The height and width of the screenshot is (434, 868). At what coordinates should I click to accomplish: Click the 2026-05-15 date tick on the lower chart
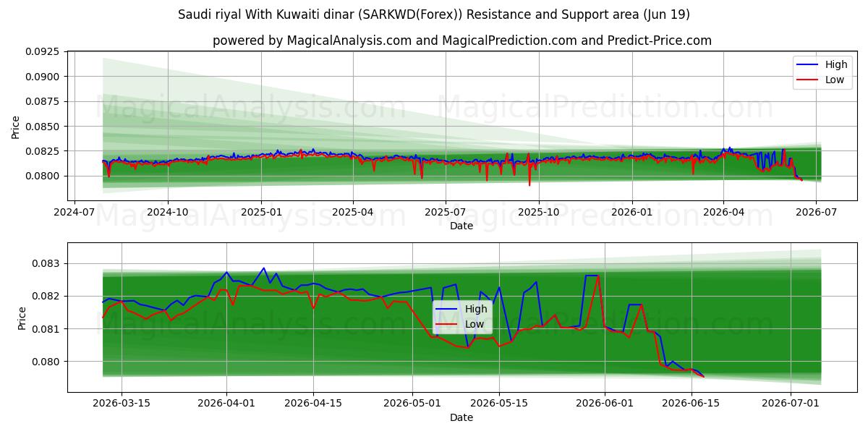[499, 404]
